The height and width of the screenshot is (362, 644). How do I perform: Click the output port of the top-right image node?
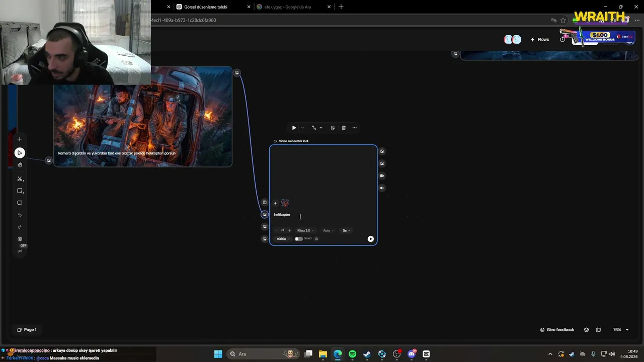pos(455,54)
